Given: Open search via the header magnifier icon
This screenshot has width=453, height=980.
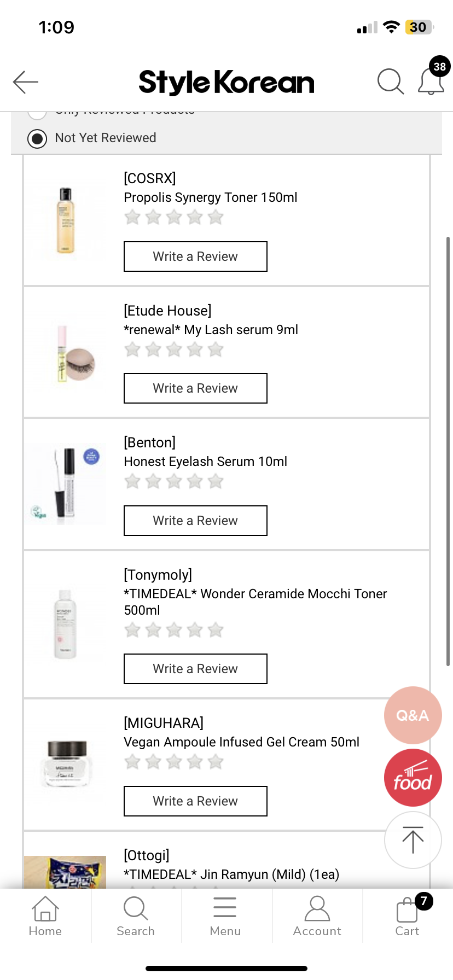Looking at the screenshot, I should (390, 82).
